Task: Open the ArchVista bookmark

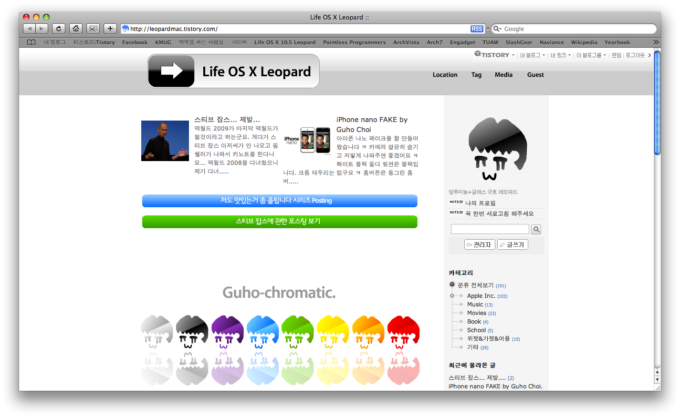Action: point(406,42)
